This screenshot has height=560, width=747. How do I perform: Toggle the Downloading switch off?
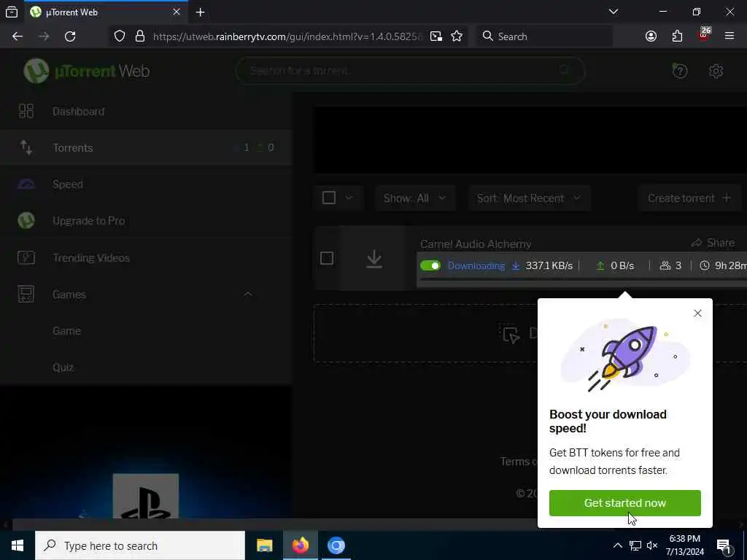tap(430, 265)
